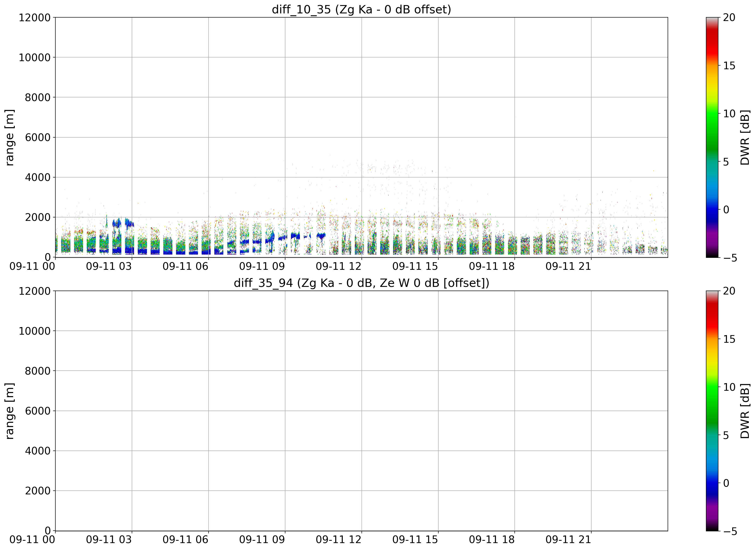Image resolution: width=756 pixels, height=550 pixels.
Task: Click '09-11 21' x-tick under the diff_35_94 plot
Action: click(568, 540)
